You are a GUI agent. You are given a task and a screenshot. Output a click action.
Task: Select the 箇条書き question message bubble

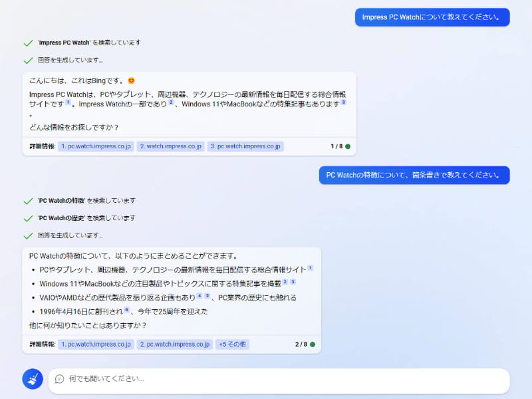tap(415, 174)
